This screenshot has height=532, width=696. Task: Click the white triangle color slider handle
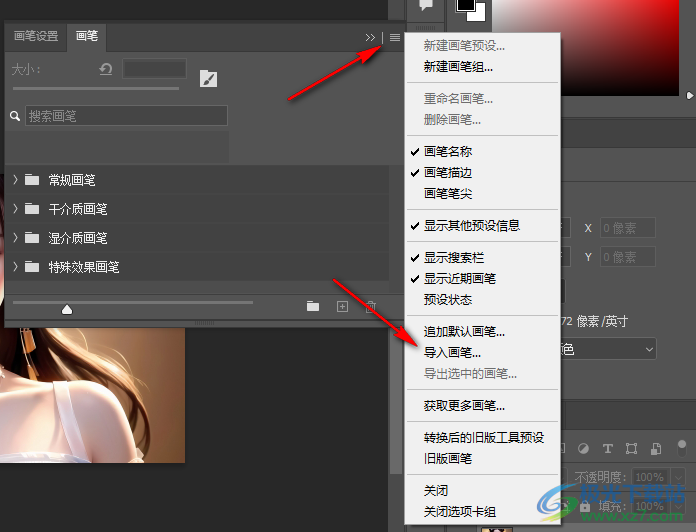tap(689, 95)
